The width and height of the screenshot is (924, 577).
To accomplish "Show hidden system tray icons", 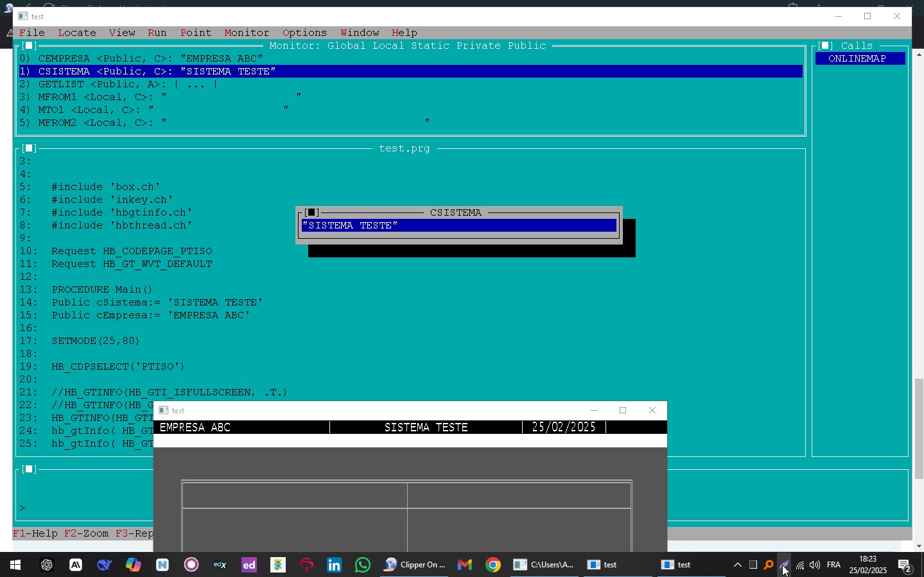I will (737, 565).
